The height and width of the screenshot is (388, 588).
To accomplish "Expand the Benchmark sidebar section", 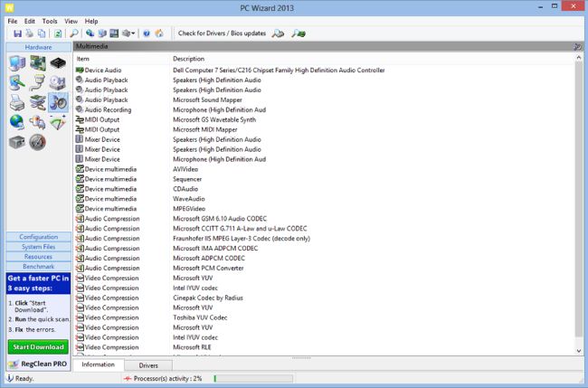I will 38,267.
